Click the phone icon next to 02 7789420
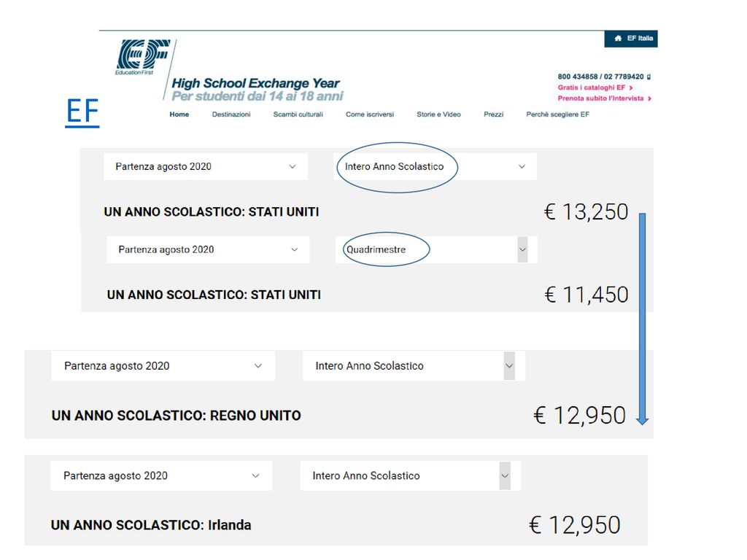 [649, 77]
